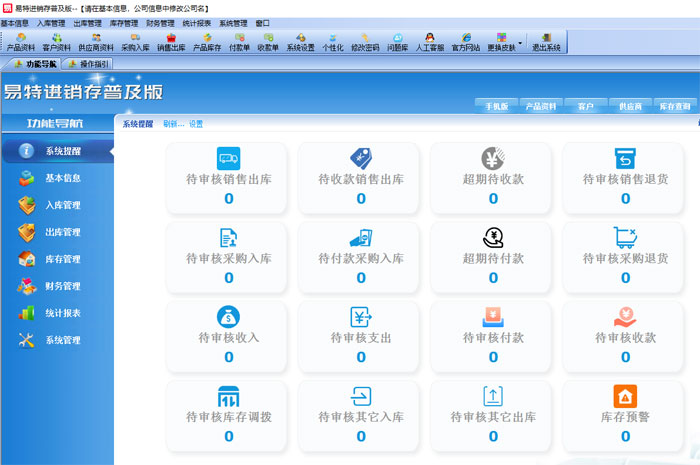Click the 销售出库 toolbar icon
The height and width of the screenshot is (465, 700).
click(x=171, y=41)
